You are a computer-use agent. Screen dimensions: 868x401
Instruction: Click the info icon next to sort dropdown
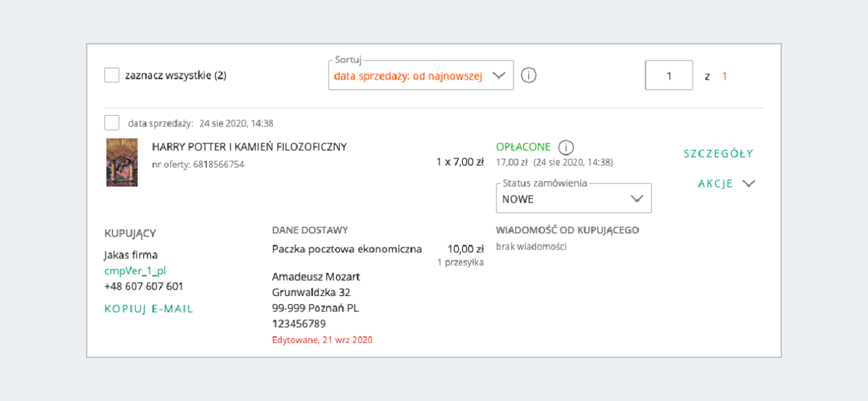[529, 75]
